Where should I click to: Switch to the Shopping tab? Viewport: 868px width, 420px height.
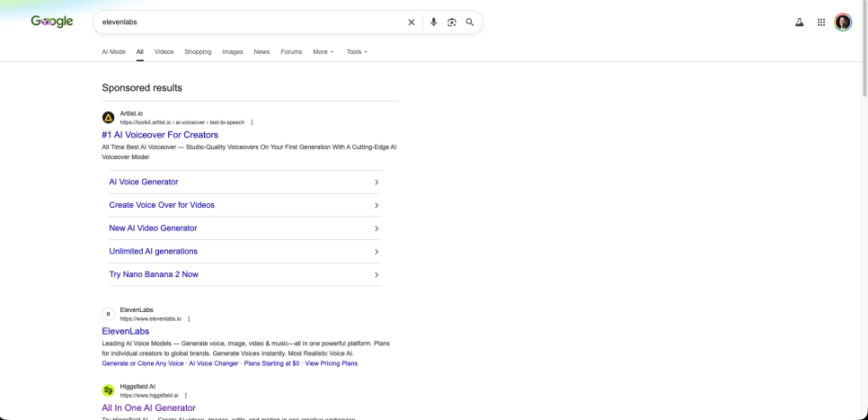pyautogui.click(x=198, y=51)
